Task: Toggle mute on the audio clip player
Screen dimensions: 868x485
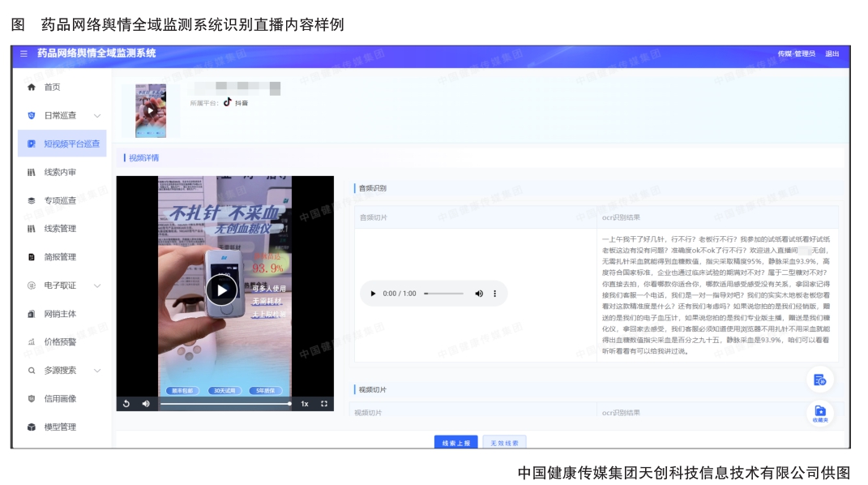Action: coord(478,294)
